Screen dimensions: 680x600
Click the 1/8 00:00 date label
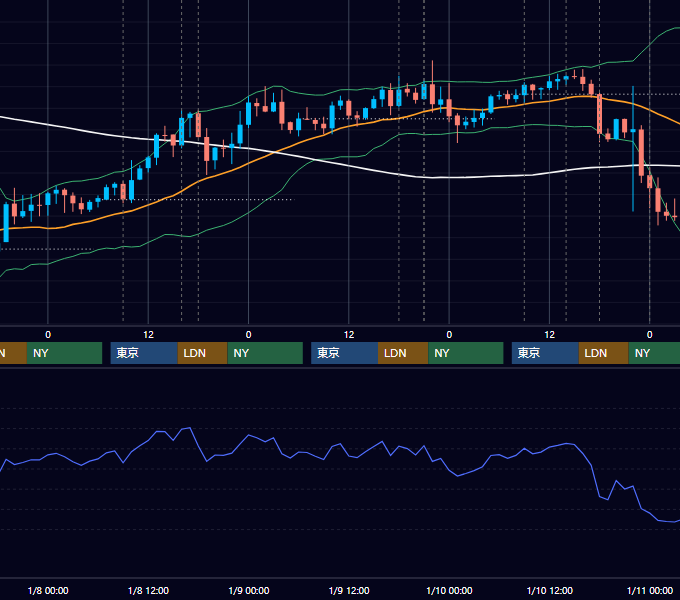coord(48,590)
